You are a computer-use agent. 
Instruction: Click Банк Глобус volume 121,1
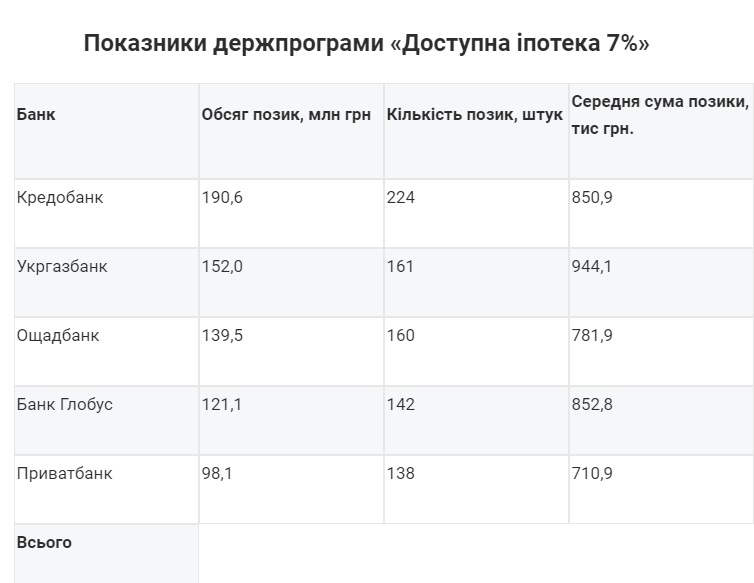click(x=291, y=420)
